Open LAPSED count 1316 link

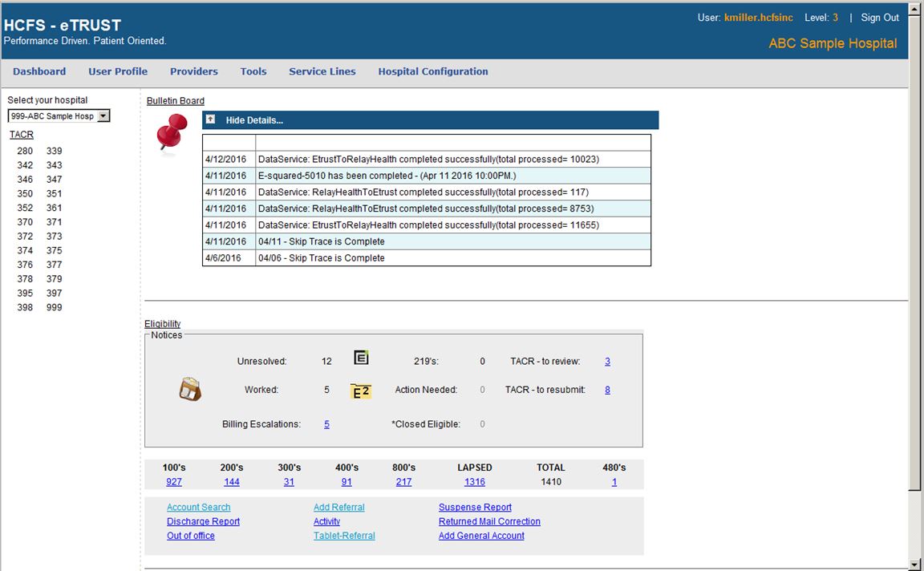(x=474, y=482)
